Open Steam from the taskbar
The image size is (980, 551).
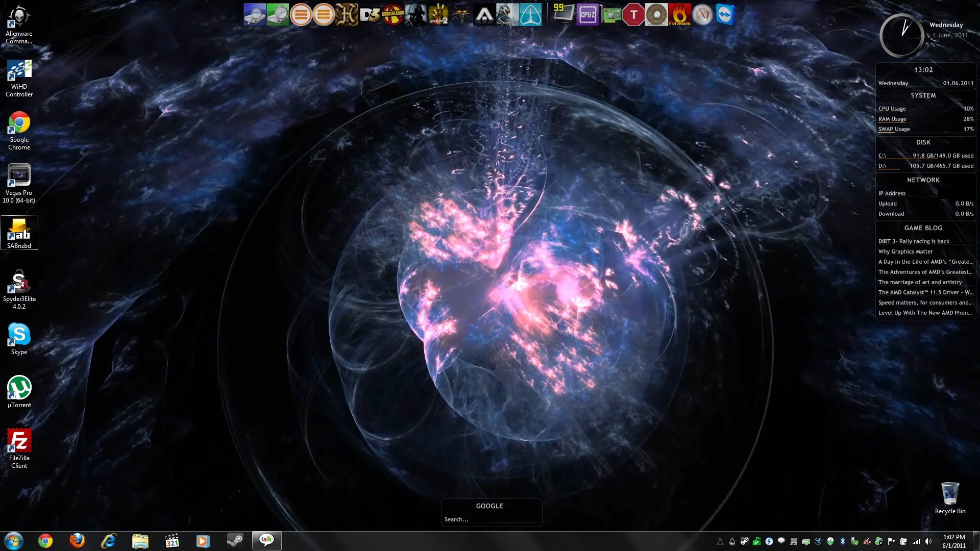(235, 540)
